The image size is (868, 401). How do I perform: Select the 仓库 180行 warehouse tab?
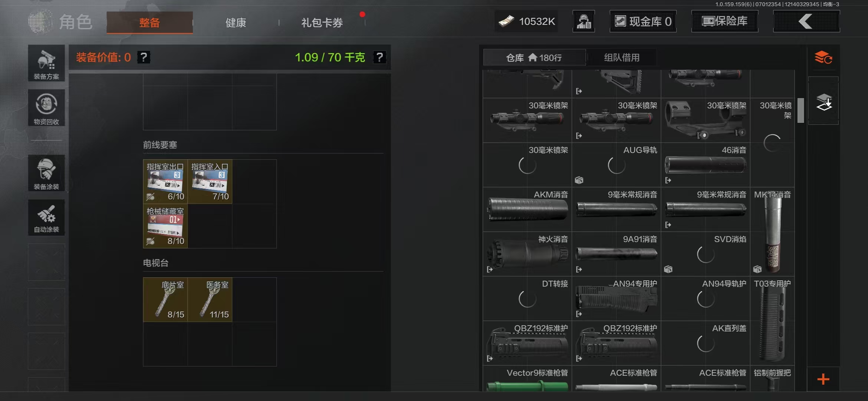click(534, 58)
